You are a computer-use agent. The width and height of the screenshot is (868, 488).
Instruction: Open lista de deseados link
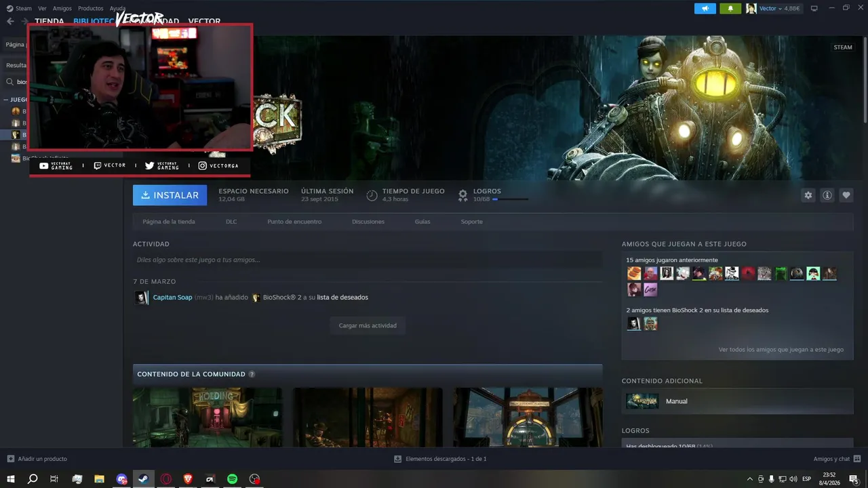click(342, 298)
